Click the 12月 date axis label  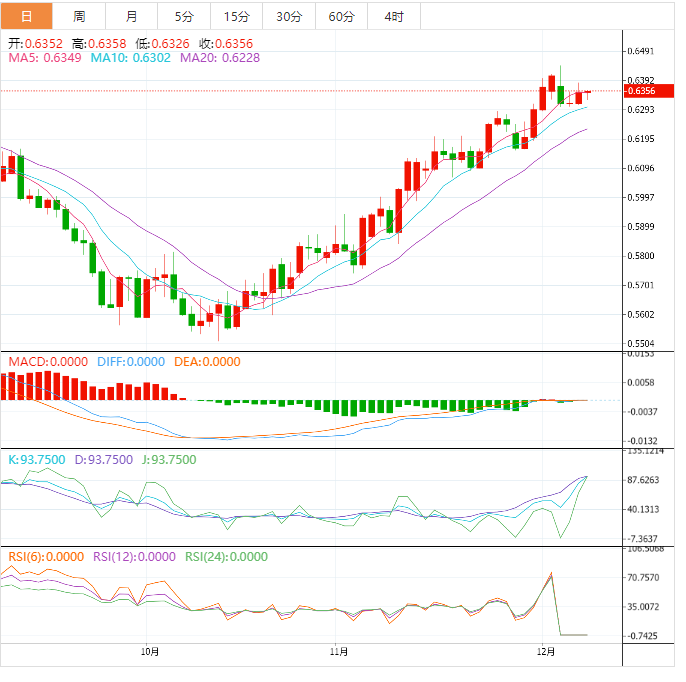tap(546, 652)
